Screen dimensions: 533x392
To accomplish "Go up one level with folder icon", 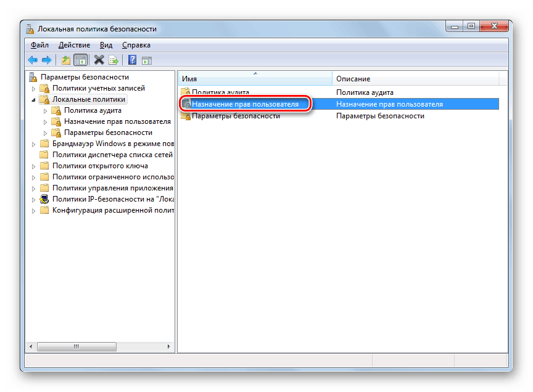I will point(65,60).
